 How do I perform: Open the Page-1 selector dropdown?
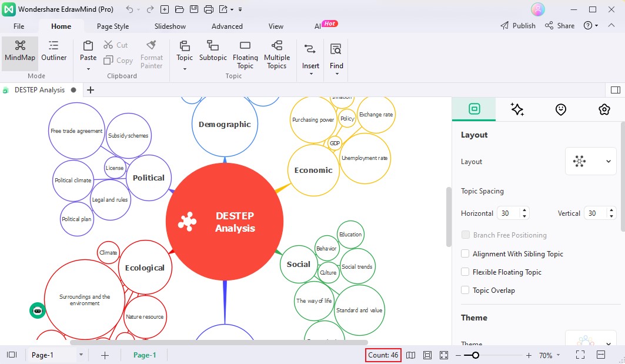tap(81, 355)
